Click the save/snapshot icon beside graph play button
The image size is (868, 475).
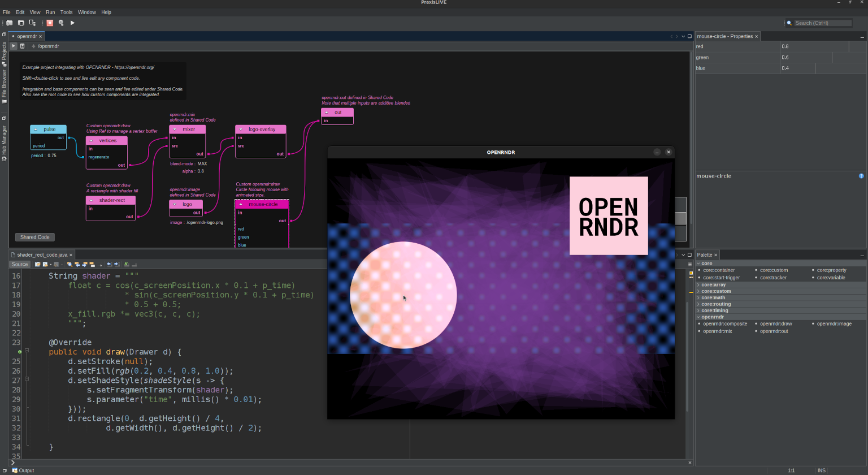tap(23, 46)
